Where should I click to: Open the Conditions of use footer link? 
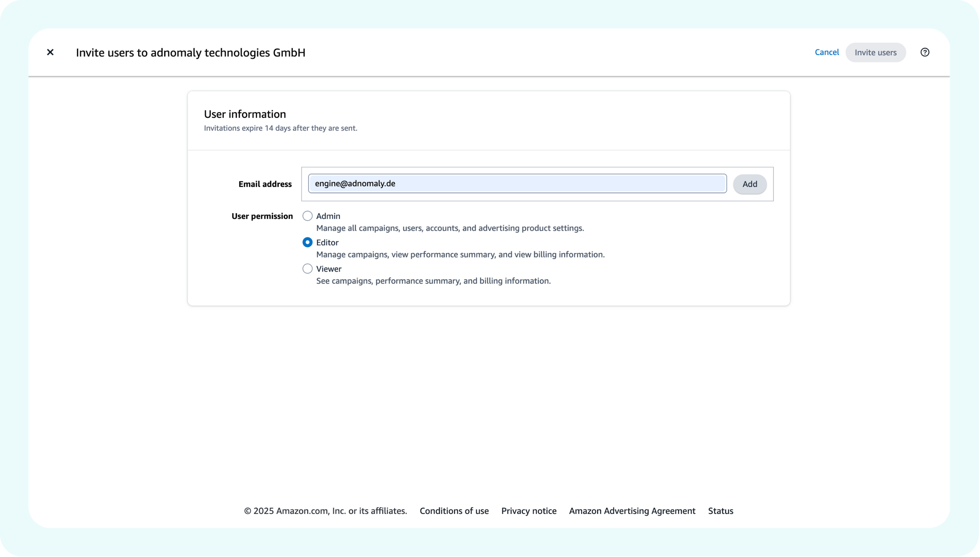click(454, 511)
